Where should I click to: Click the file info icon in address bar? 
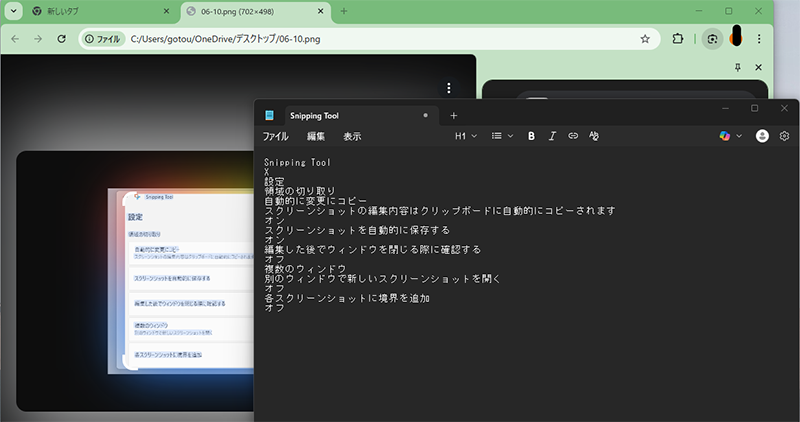coord(89,39)
